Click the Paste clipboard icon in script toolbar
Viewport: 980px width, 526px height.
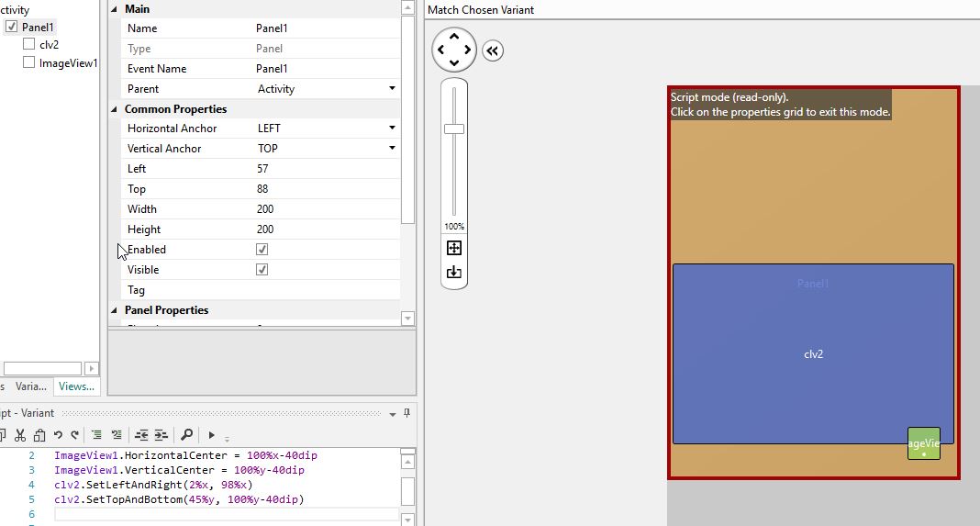[39, 435]
